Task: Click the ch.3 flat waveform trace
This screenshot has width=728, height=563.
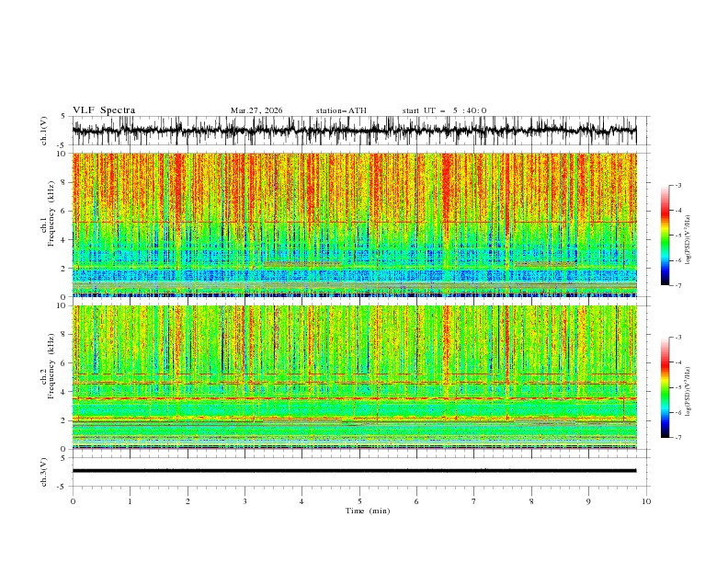Action: (x=354, y=471)
